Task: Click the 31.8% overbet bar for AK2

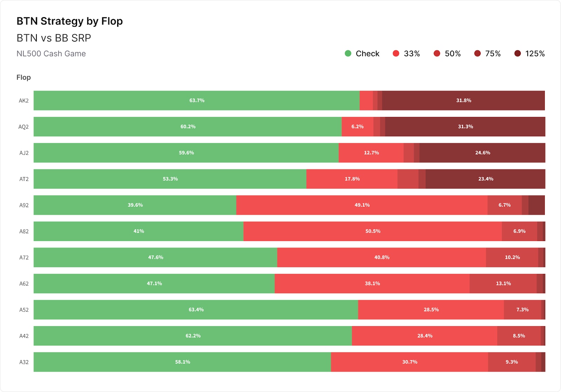Action: (463, 101)
